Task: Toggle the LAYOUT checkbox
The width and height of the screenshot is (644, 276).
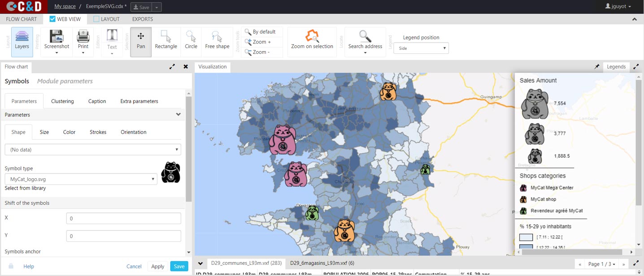Action: pos(96,19)
